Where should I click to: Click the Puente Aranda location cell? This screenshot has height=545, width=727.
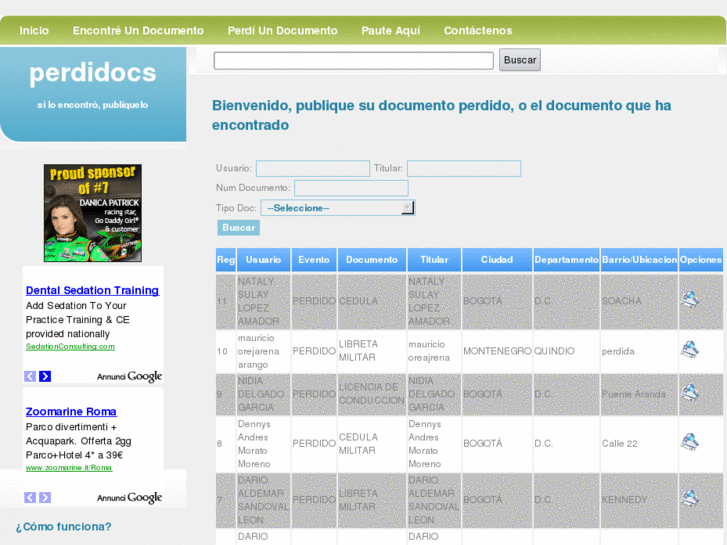coord(639,394)
